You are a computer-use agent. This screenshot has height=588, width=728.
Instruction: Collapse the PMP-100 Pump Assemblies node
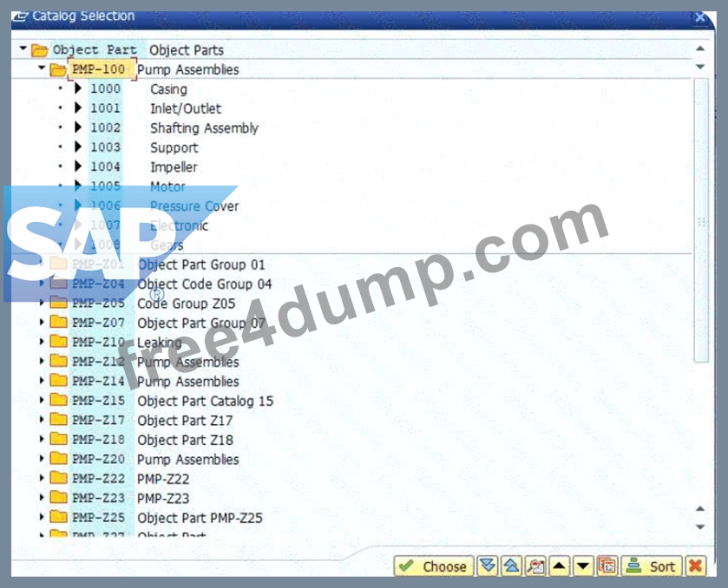pos(42,69)
